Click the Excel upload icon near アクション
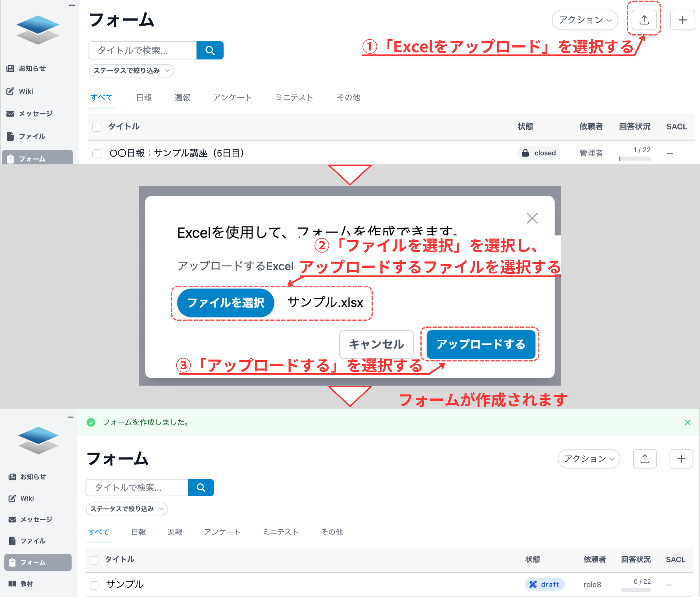The image size is (700, 597). (x=644, y=20)
